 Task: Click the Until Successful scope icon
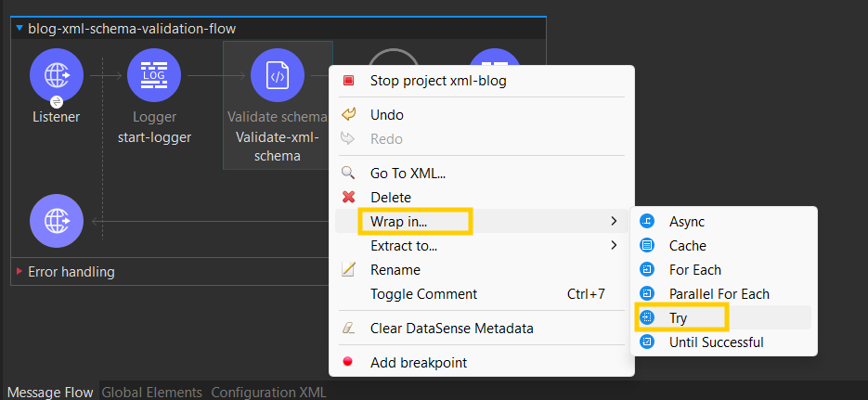(648, 342)
